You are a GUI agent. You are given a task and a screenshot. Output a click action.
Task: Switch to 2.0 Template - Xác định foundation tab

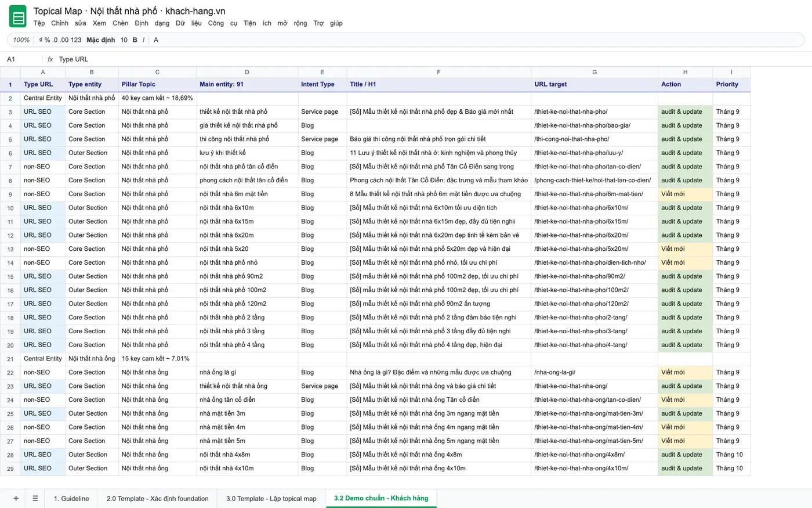157,499
